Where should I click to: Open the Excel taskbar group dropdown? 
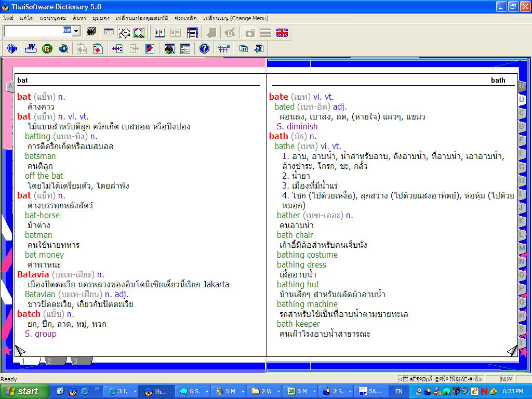pyautogui.click(x=314, y=392)
